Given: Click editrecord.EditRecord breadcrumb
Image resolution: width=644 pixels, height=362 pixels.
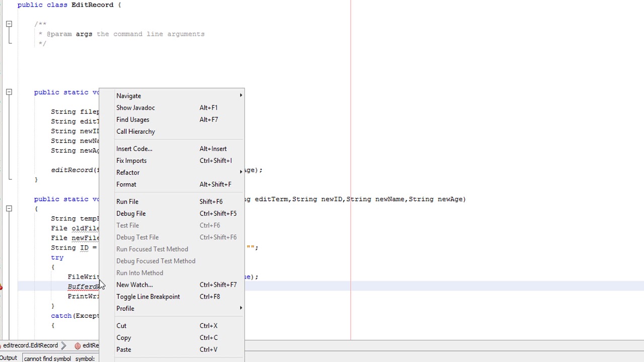Looking at the screenshot, I should point(30,345).
